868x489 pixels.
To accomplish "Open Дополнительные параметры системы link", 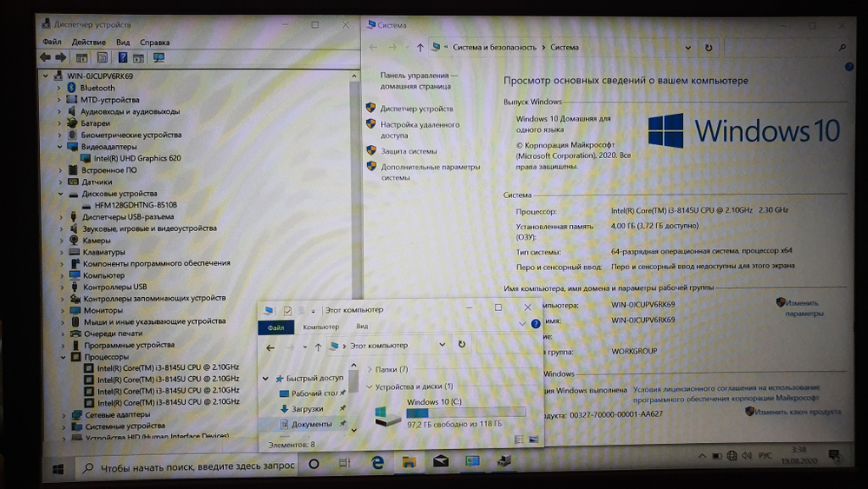I will tap(431, 172).
